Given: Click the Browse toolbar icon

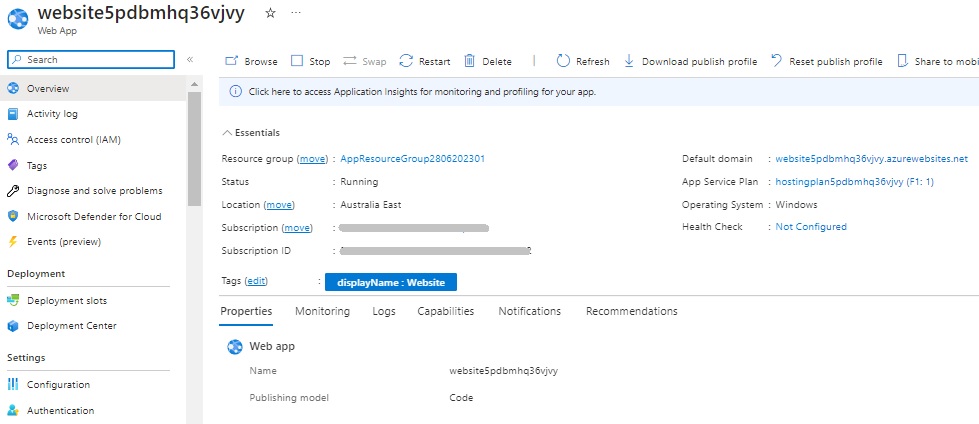Looking at the screenshot, I should [232, 61].
